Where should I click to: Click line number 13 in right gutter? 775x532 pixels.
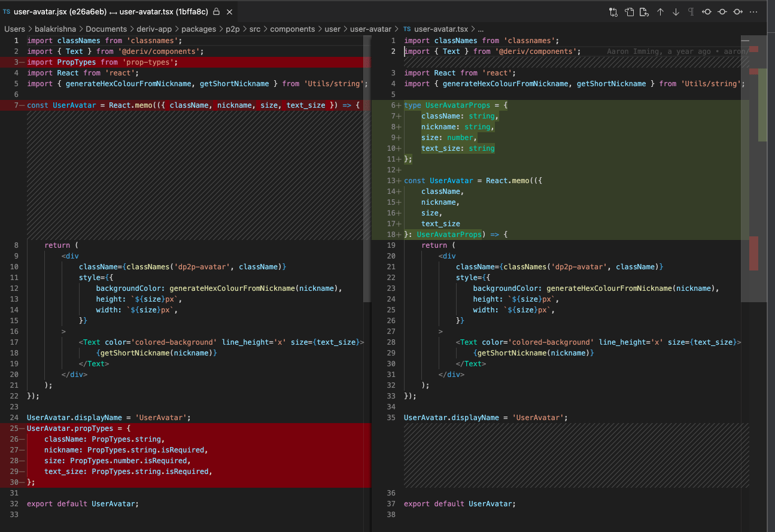click(390, 181)
